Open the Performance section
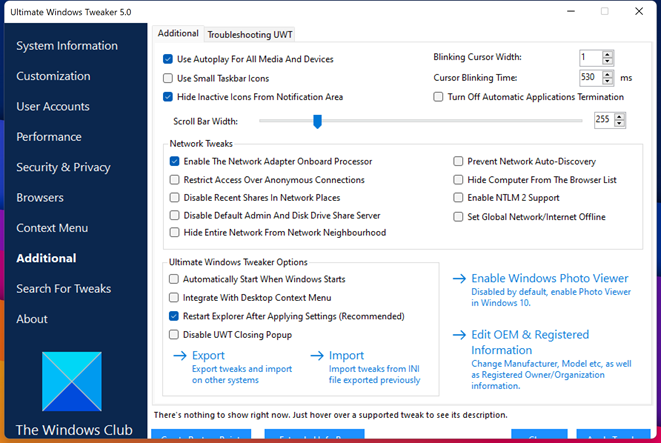 pyautogui.click(x=49, y=137)
